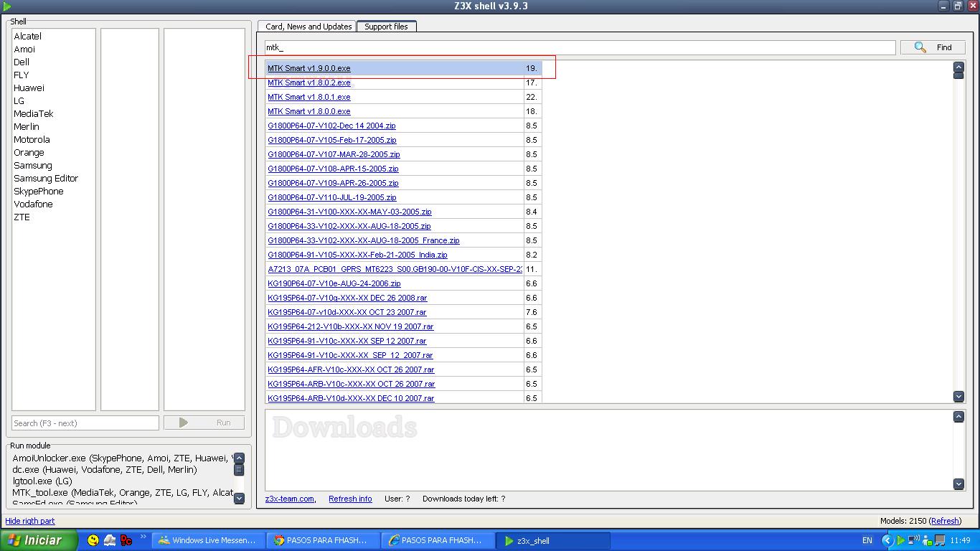Open the z3x-team.com link
Viewport: 980px width, 551px height.
[291, 499]
